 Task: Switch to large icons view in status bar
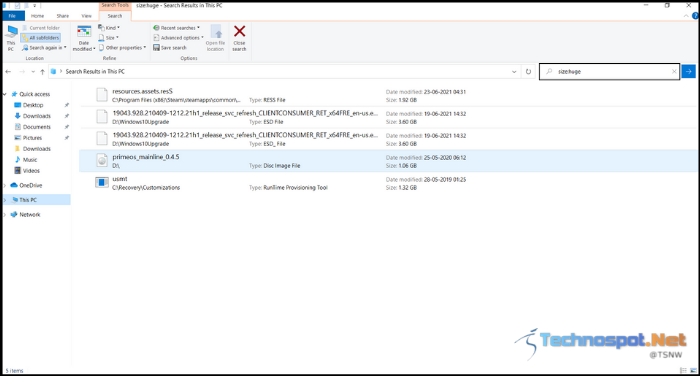pyautogui.click(x=693, y=370)
